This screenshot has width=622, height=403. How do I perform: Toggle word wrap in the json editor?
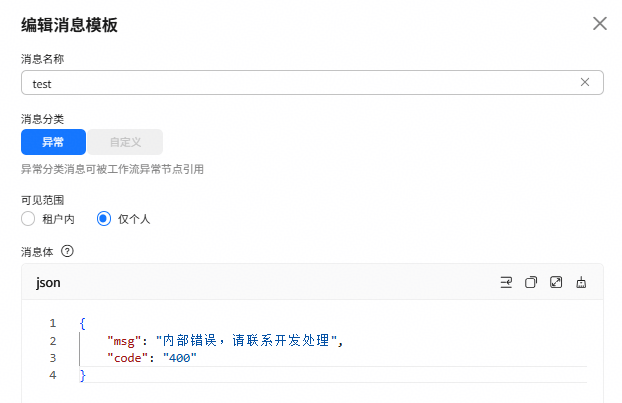506,282
